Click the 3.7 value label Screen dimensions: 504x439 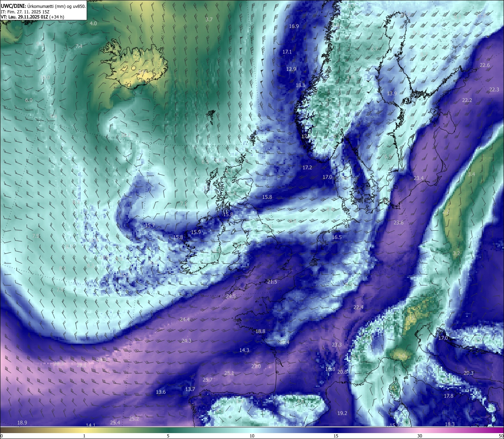coord(209,19)
